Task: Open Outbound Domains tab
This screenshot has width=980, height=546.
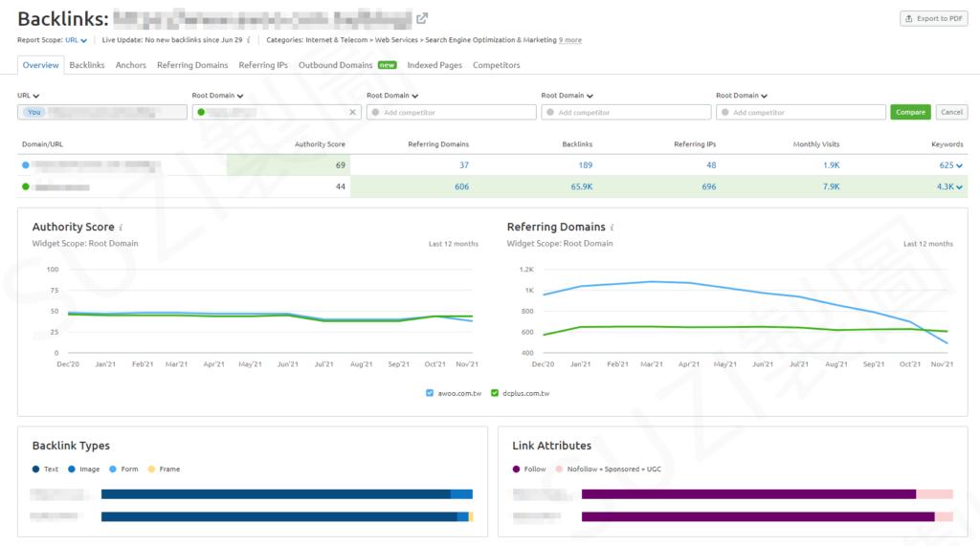Action: coord(336,65)
